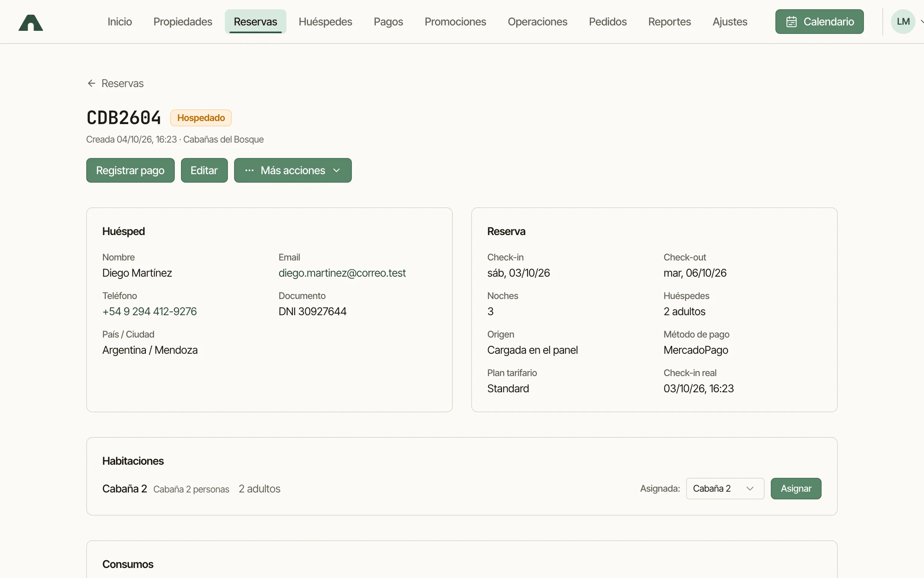
Task: Click the back arrow beside Reservas
Action: tap(91, 83)
